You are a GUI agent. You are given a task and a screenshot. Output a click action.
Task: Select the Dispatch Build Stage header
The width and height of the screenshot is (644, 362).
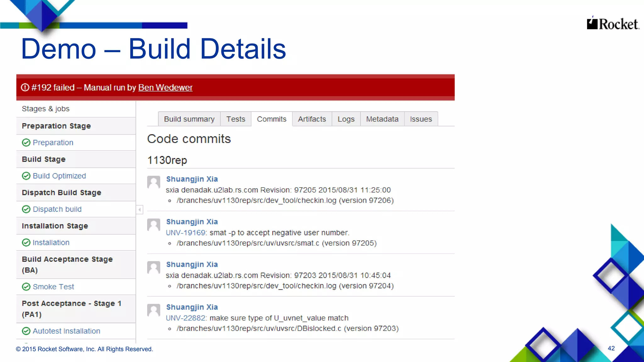tap(76, 193)
